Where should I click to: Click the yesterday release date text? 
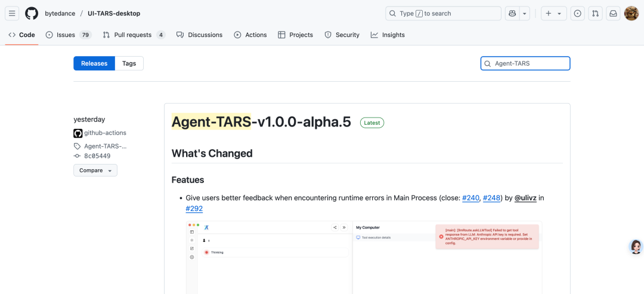point(89,119)
